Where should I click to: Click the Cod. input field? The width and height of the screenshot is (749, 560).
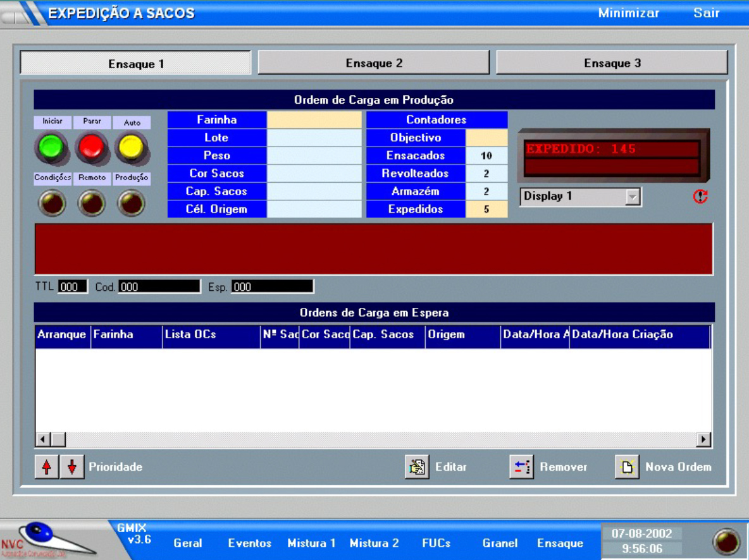(159, 287)
